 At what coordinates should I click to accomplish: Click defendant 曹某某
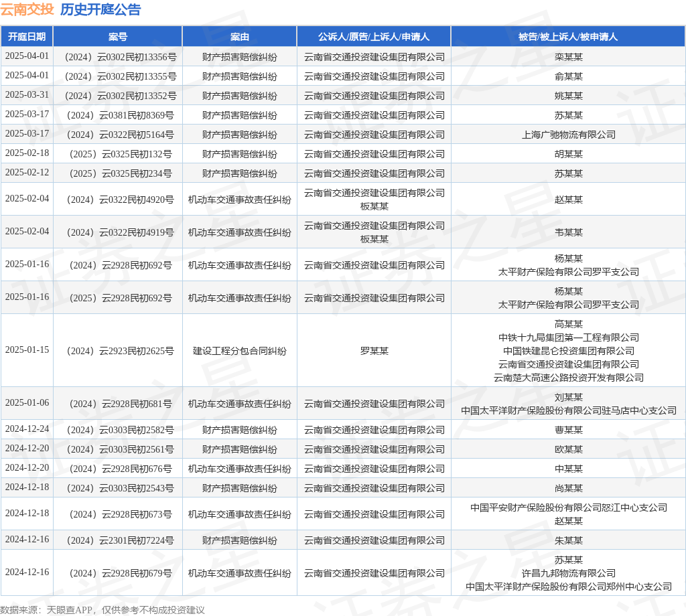(568, 430)
